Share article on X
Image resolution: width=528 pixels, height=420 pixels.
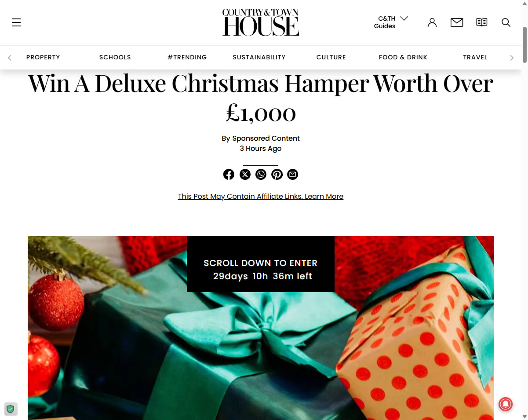[x=245, y=175]
